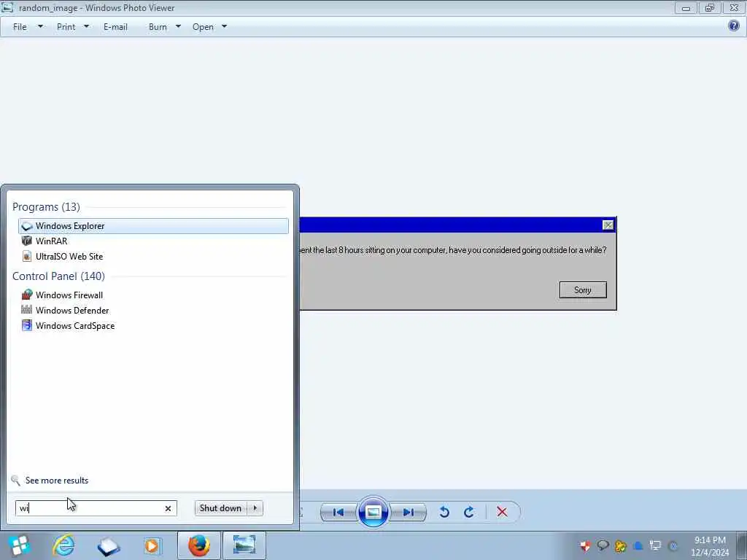The width and height of the screenshot is (747, 560).
Task: Minimize the Photo Viewer window
Action: click(686, 8)
